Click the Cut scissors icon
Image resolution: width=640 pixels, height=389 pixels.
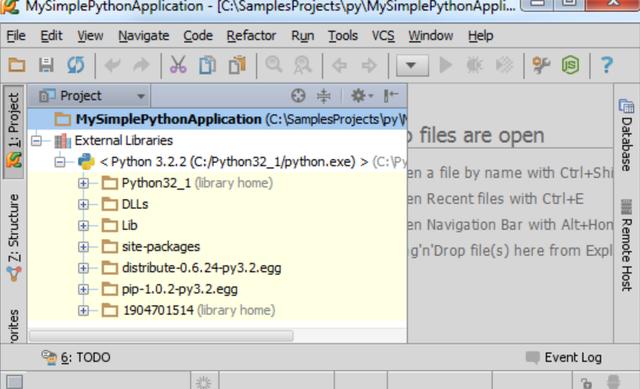pos(178,65)
